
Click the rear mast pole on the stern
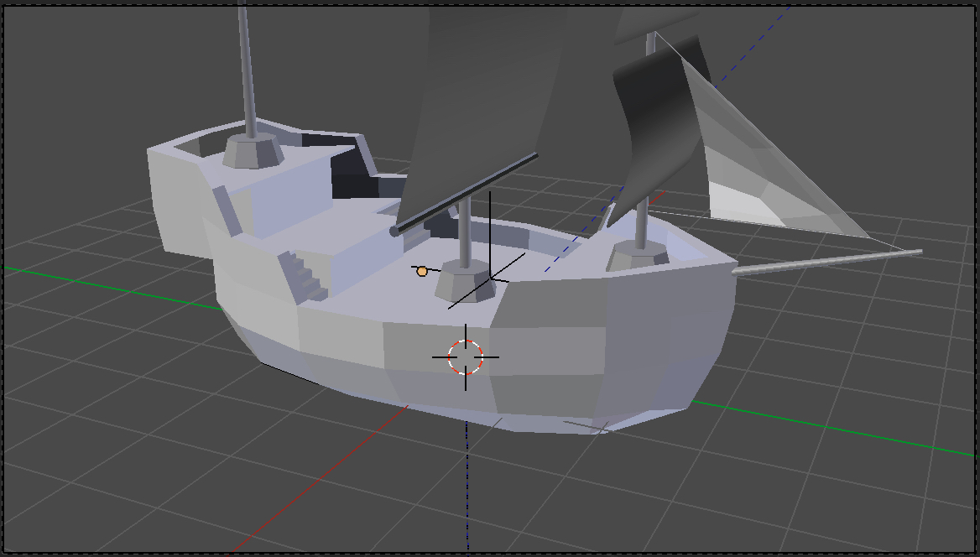pos(248,69)
